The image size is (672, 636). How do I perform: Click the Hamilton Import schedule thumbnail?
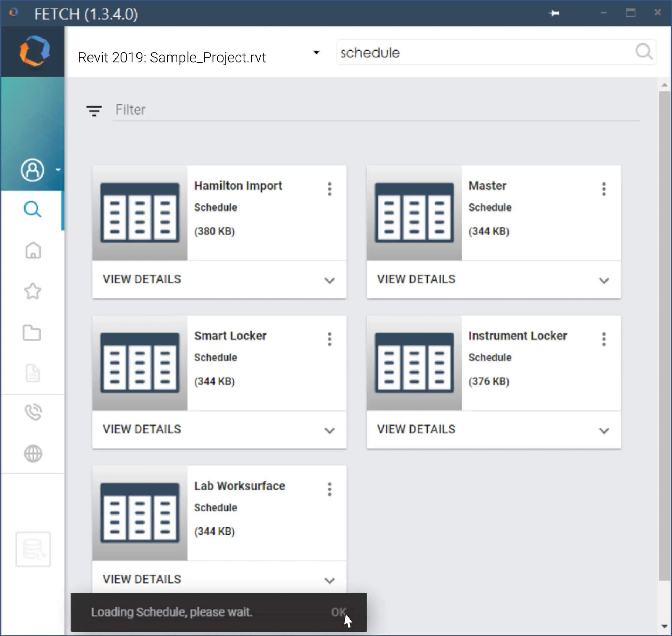coord(140,213)
